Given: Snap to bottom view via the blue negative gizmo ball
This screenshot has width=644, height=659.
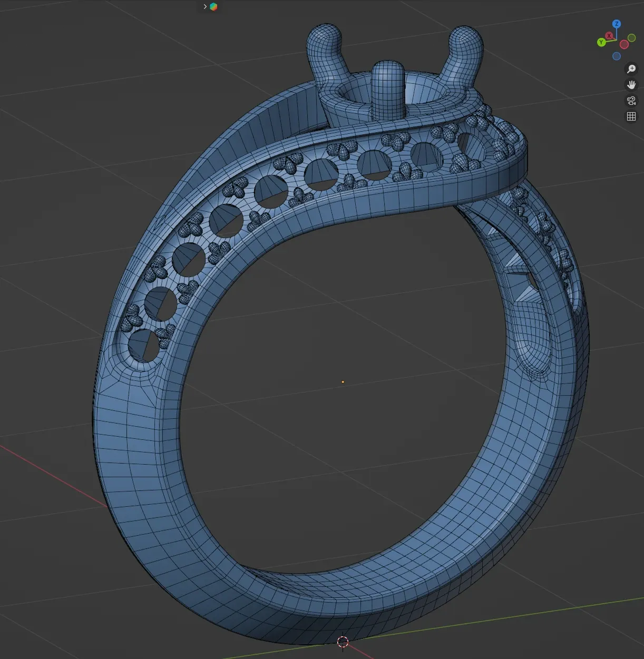Looking at the screenshot, I should tap(616, 55).
